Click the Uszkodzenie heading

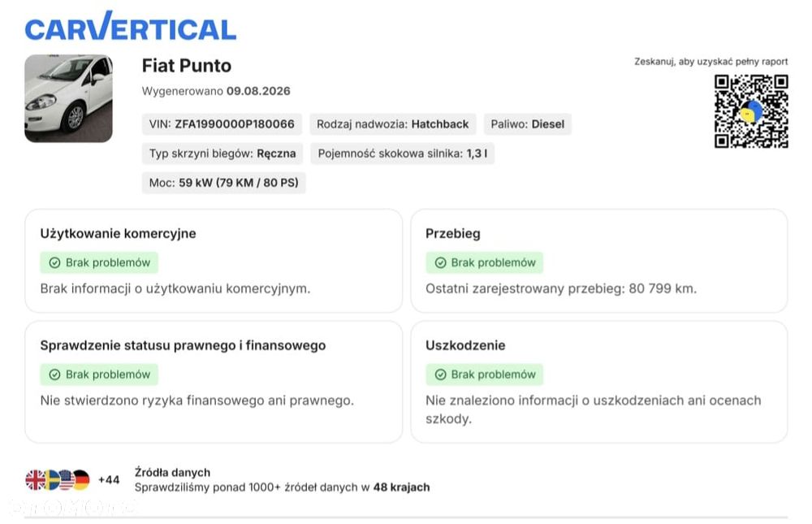pyautogui.click(x=465, y=346)
